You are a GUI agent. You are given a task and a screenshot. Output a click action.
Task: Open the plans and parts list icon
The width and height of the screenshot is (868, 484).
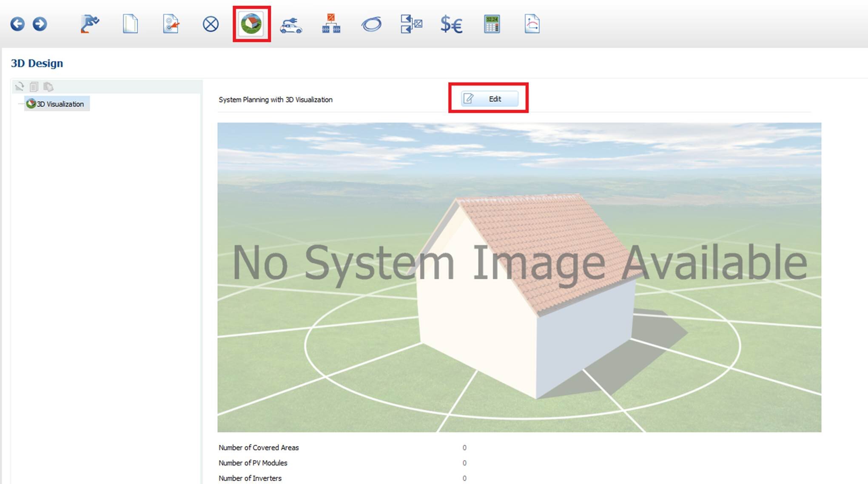411,24
